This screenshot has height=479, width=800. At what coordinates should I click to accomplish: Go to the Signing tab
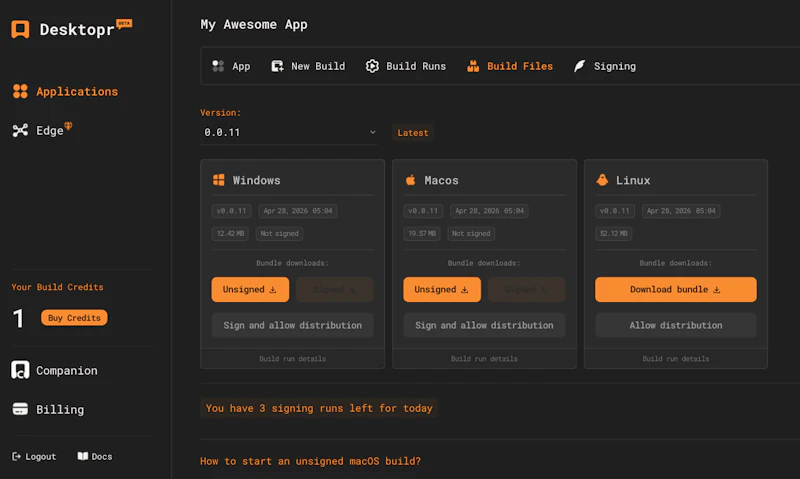coord(605,66)
